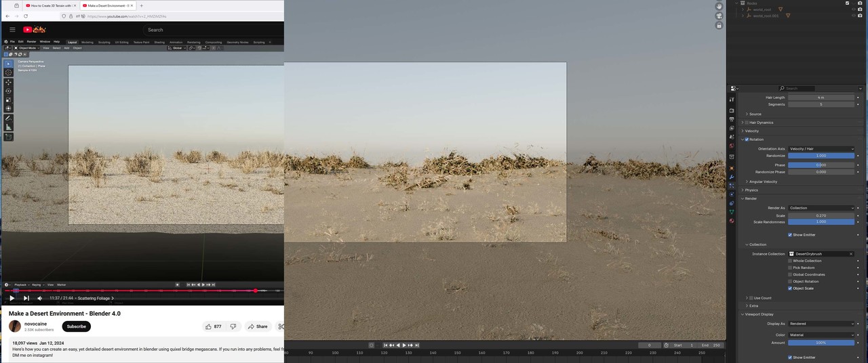Screen dimensions: 868x363
Task: Jump to start frame in Blender timeline
Action: [x=386, y=345]
